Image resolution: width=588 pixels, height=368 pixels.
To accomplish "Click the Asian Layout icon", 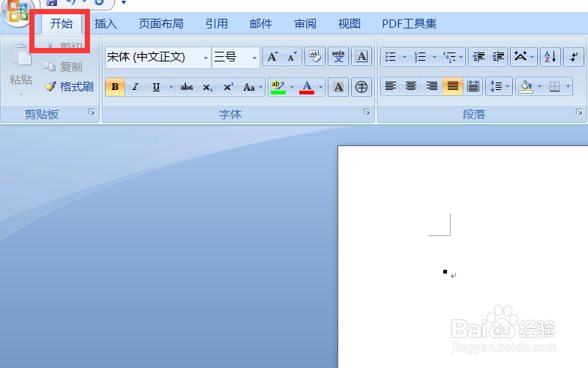I will [523, 57].
